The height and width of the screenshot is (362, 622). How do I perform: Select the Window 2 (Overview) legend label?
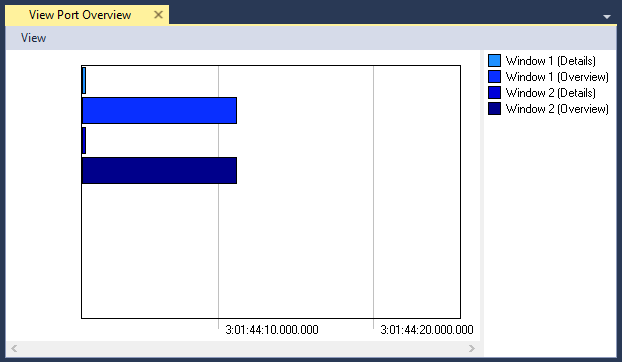(x=557, y=109)
